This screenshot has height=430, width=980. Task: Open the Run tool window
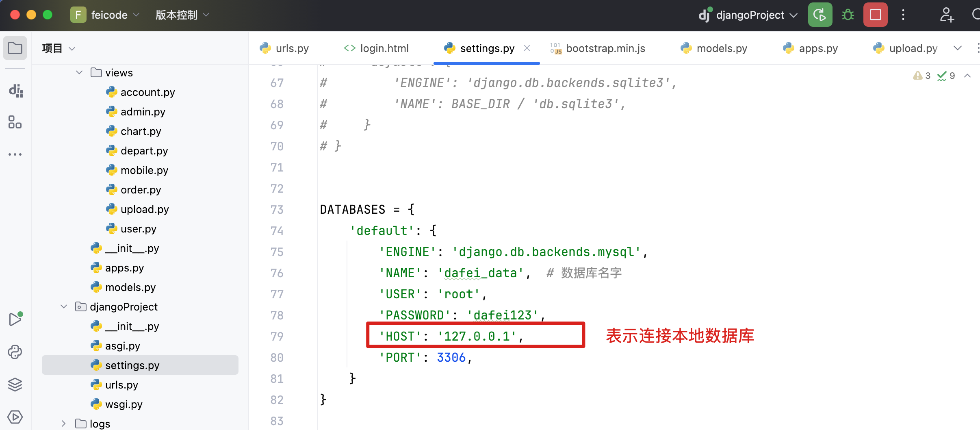tap(15, 319)
